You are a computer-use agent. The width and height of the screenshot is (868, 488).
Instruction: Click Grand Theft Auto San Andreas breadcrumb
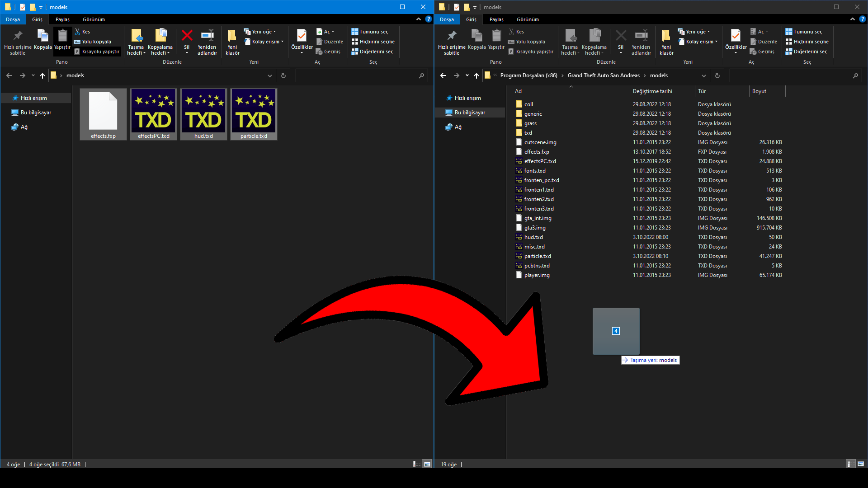[x=603, y=75]
